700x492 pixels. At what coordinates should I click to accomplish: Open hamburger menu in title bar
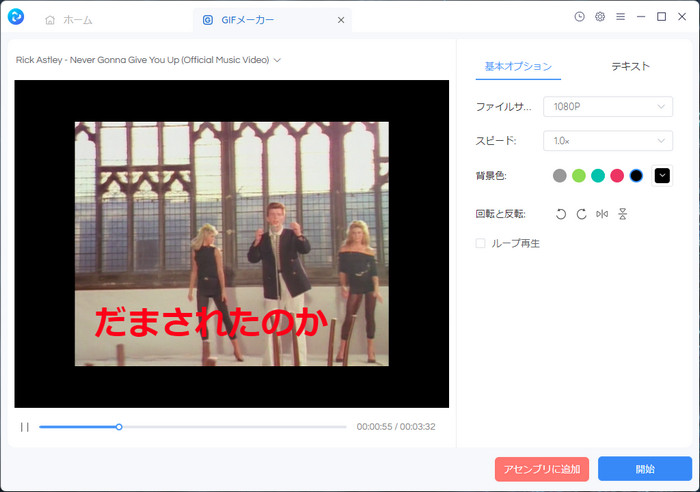(x=620, y=17)
